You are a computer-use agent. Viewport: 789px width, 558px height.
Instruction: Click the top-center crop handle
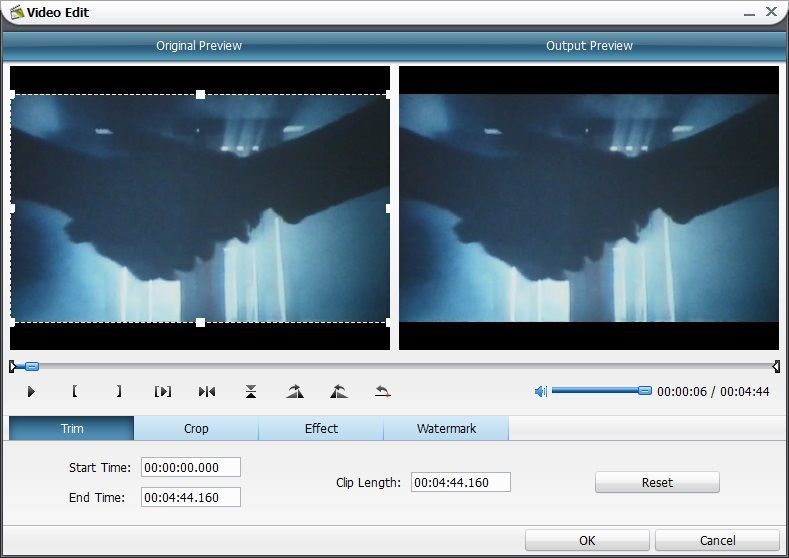tap(200, 94)
